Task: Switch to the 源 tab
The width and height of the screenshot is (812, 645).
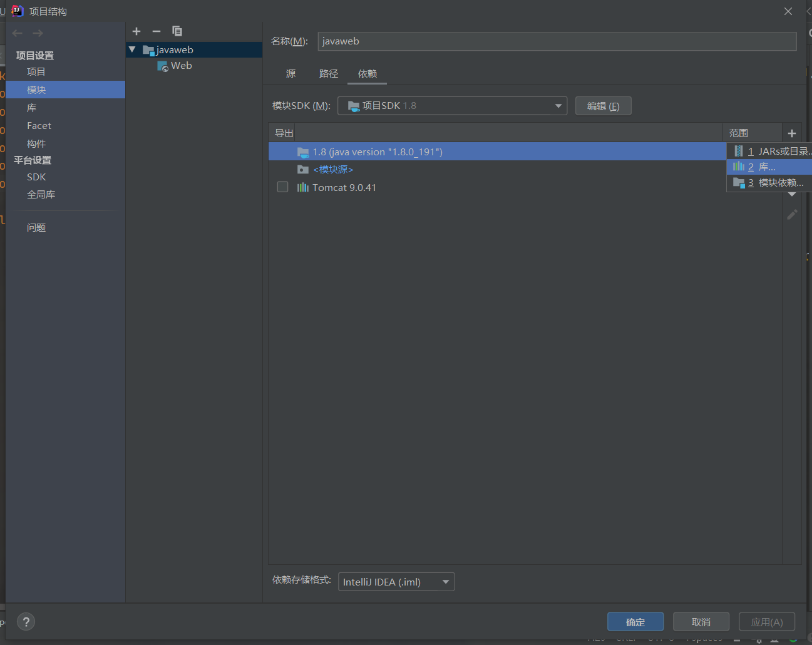Action: coord(291,74)
